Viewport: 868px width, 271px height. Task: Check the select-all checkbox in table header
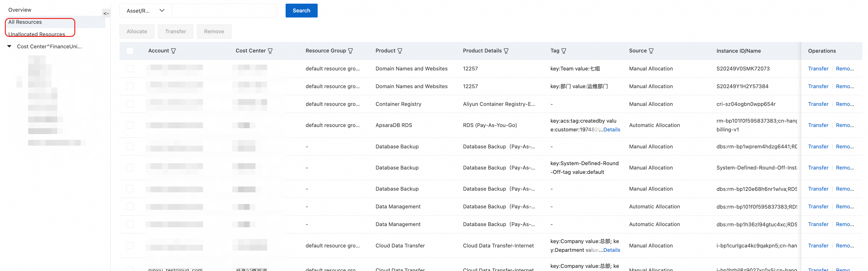[x=130, y=51]
